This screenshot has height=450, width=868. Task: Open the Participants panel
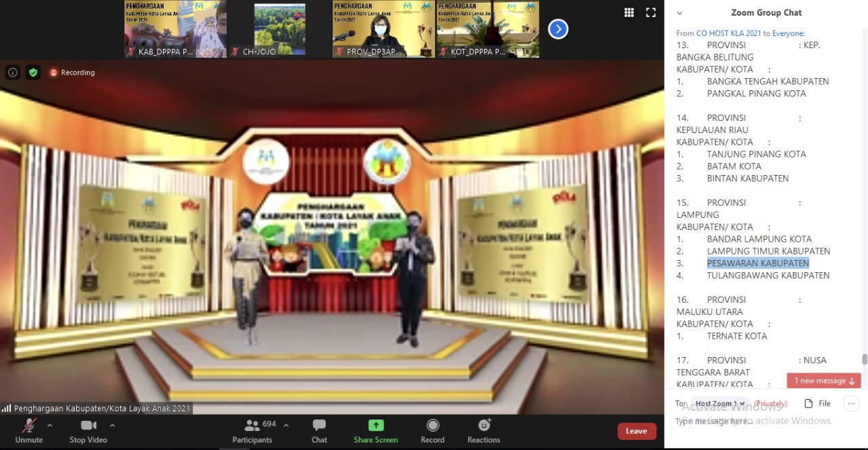pyautogui.click(x=252, y=430)
